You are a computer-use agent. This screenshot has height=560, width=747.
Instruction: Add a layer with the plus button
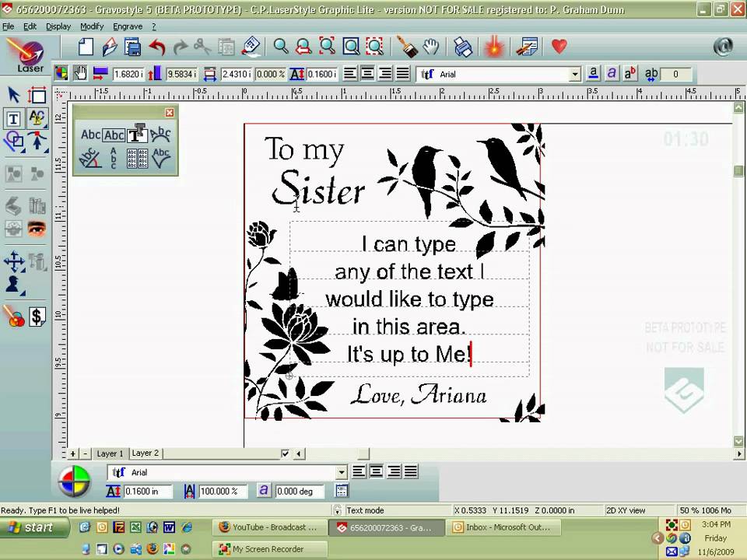tap(72, 453)
